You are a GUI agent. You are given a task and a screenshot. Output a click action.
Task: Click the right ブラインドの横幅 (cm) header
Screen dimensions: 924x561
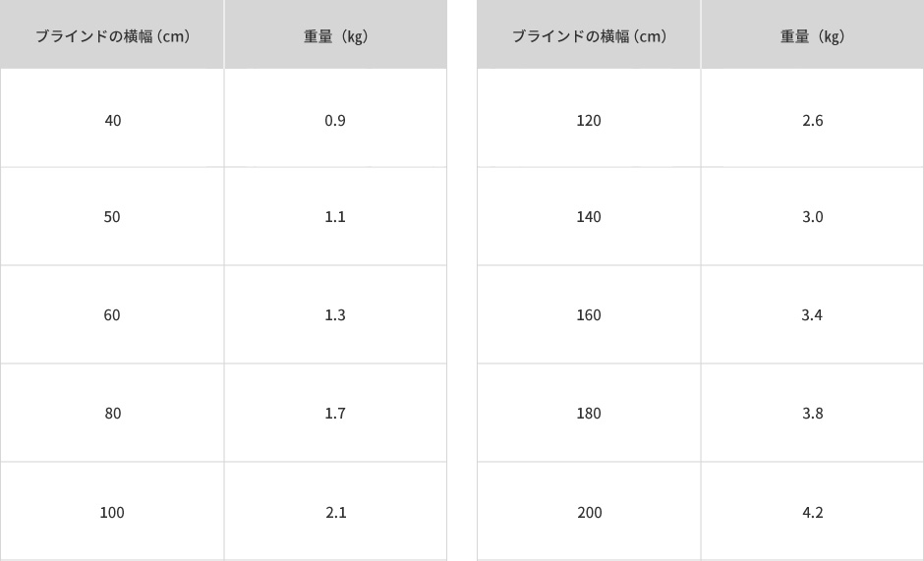(x=589, y=34)
